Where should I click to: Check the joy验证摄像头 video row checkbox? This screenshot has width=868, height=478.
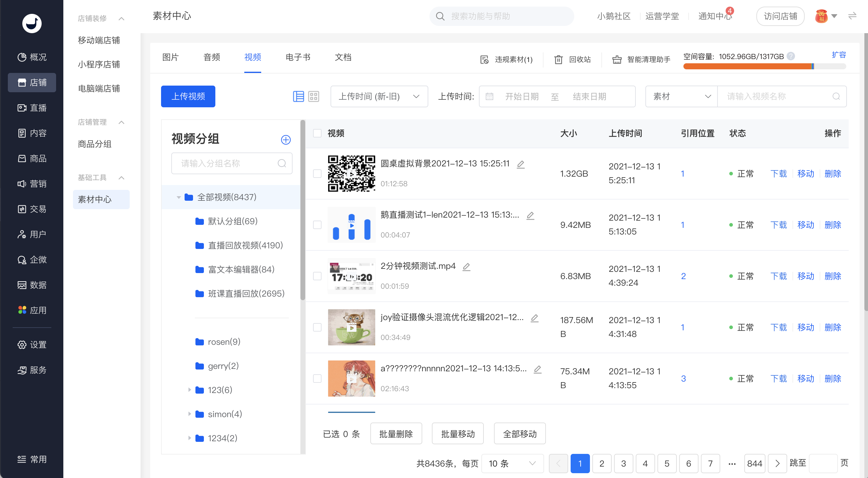[x=317, y=328]
